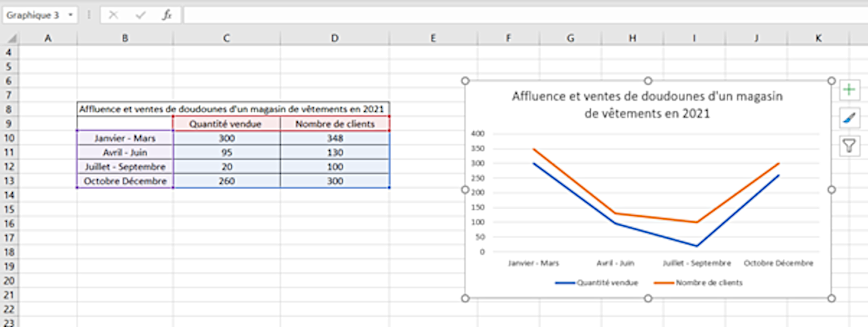Click inside the formula bar input
The width and height of the screenshot is (868, 327).
(x=491, y=15)
